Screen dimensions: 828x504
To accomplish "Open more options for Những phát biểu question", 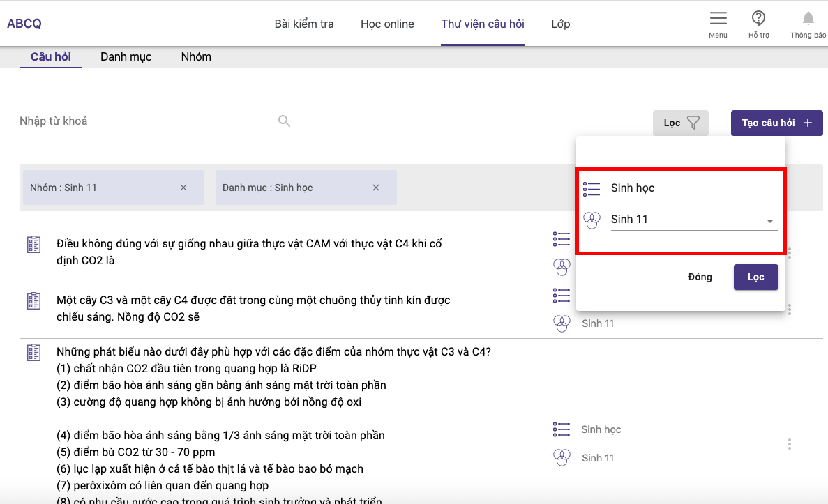I will click(790, 444).
